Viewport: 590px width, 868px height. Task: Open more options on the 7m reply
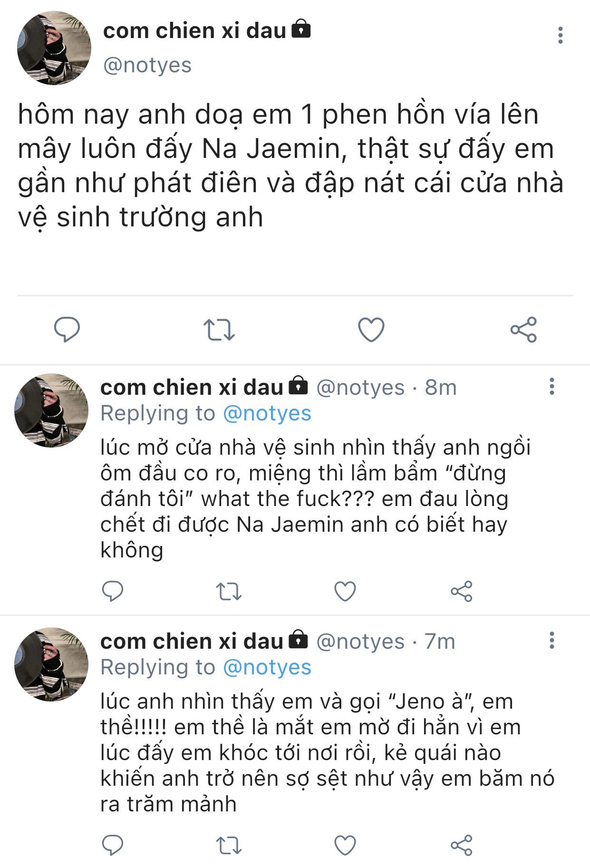[551, 641]
